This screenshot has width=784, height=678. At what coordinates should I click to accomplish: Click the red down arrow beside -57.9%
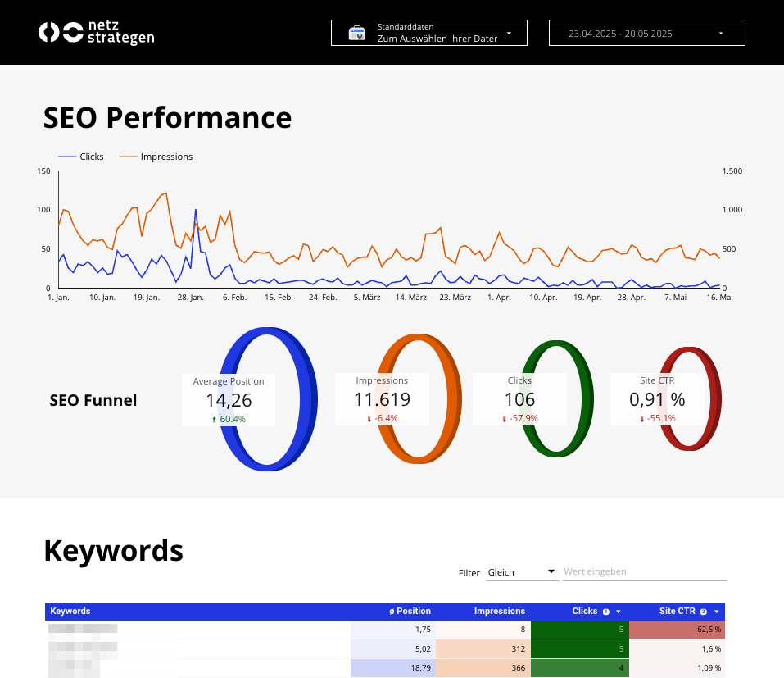[x=505, y=417]
